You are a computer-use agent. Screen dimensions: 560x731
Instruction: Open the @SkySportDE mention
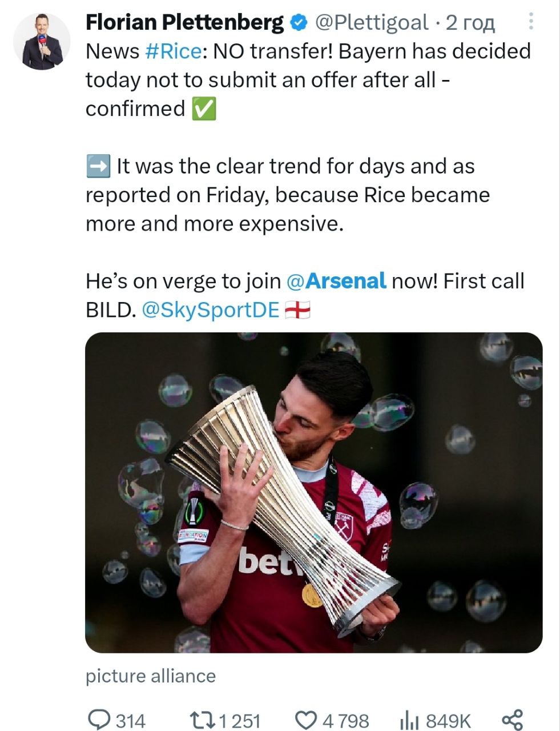coord(210,310)
